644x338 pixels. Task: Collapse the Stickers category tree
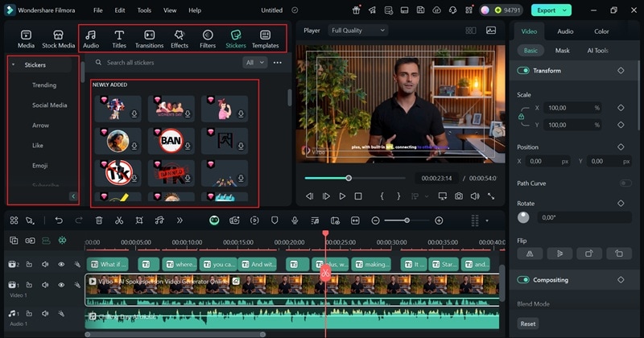pos(14,65)
